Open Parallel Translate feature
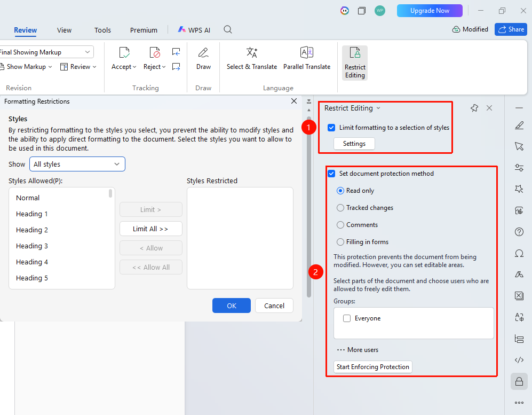Screen dimensions: 532x415 307,59
